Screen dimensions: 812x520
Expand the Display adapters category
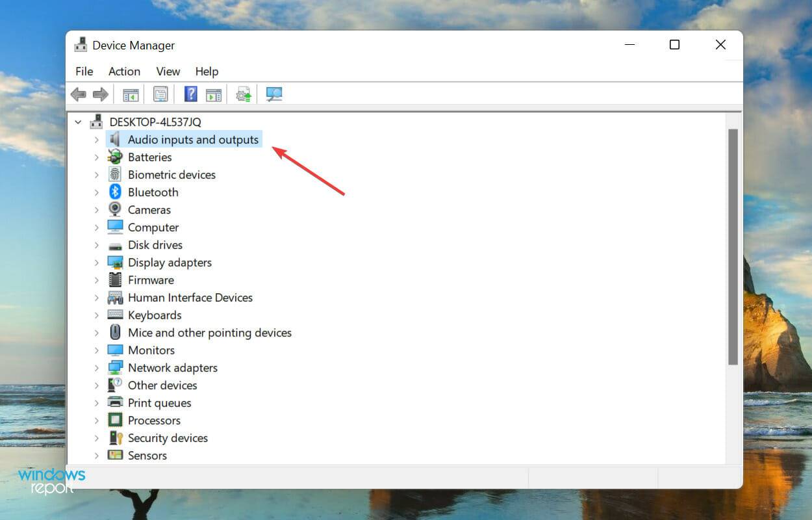click(x=95, y=263)
